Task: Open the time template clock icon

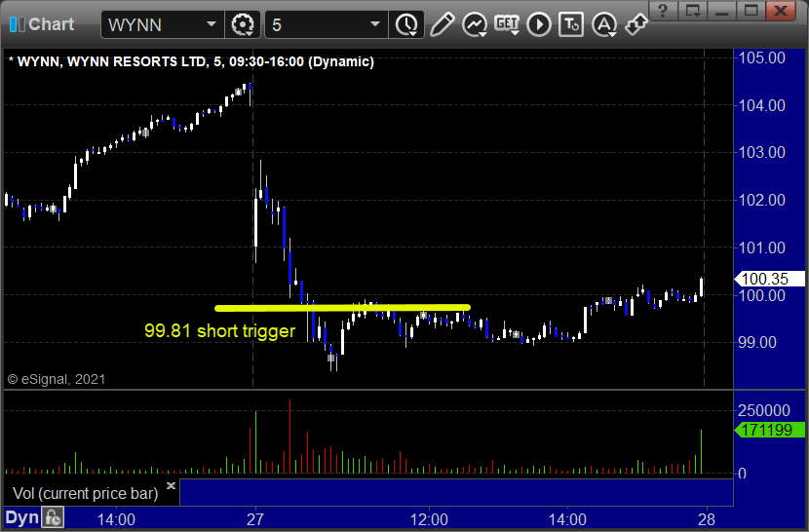Action: click(x=407, y=24)
